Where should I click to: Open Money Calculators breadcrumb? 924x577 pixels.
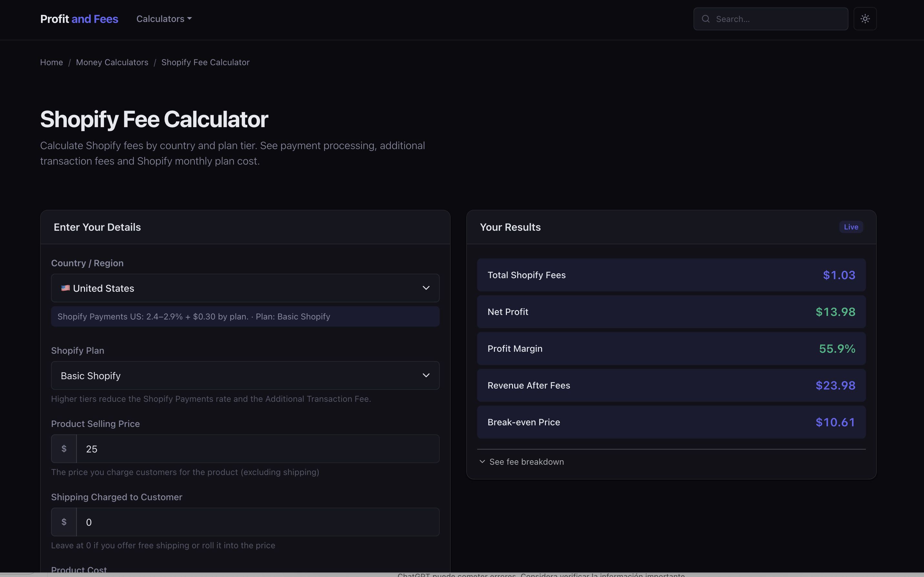point(112,62)
